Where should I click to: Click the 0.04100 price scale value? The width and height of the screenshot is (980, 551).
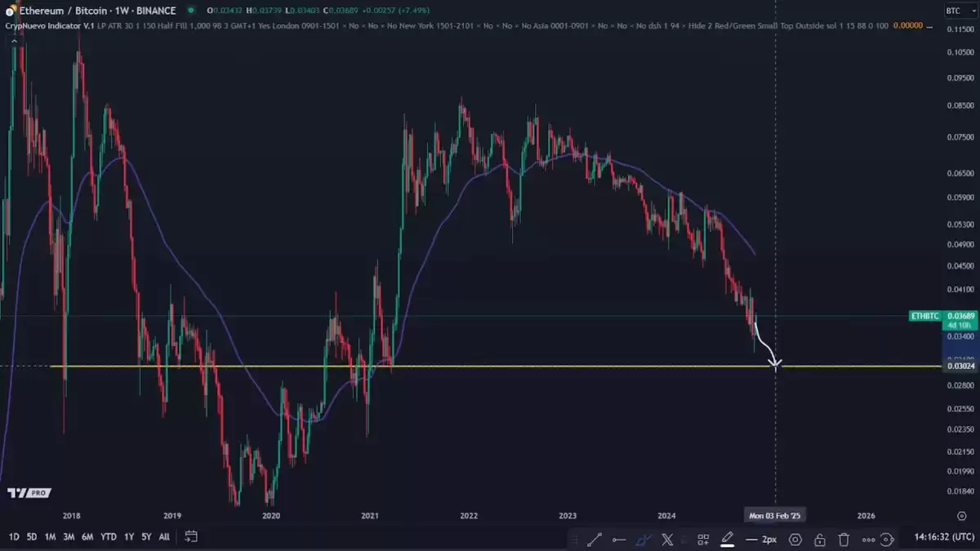962,290
